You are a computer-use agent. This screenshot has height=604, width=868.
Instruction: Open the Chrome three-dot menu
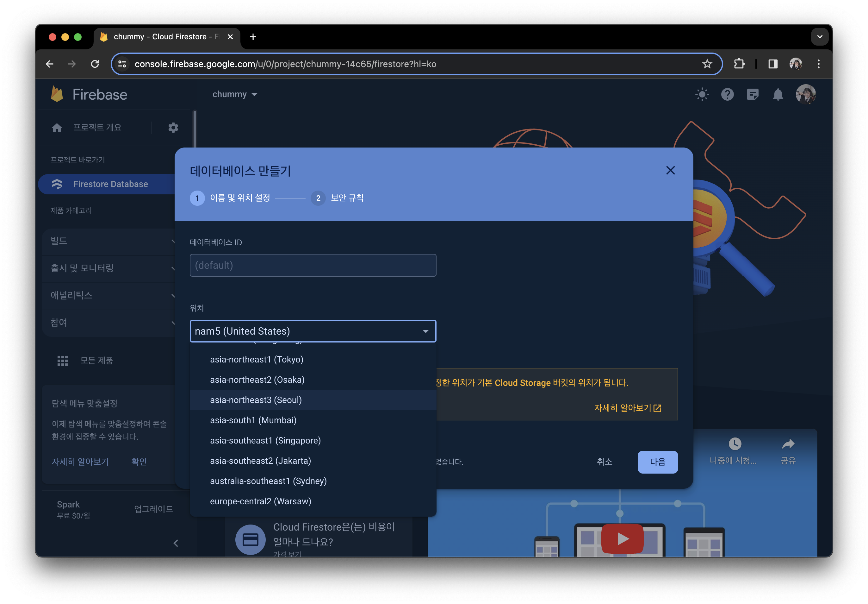pos(818,64)
